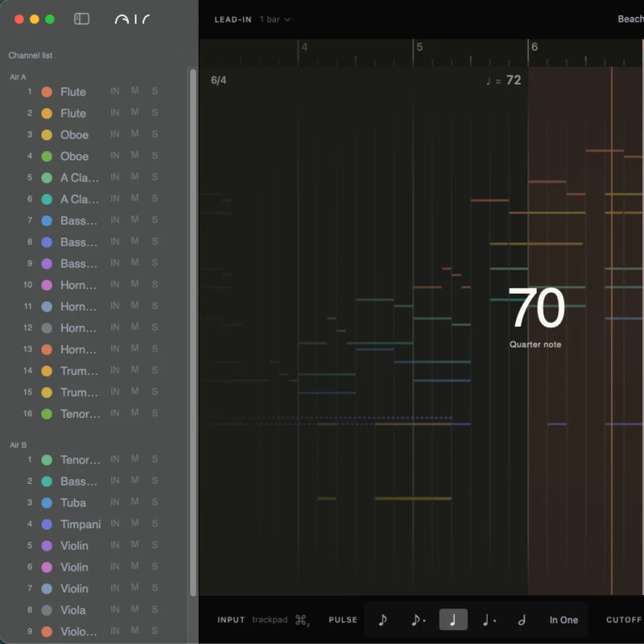This screenshot has height=644, width=644.
Task: Solo channel 12 Horn…
Action: [x=155, y=327]
